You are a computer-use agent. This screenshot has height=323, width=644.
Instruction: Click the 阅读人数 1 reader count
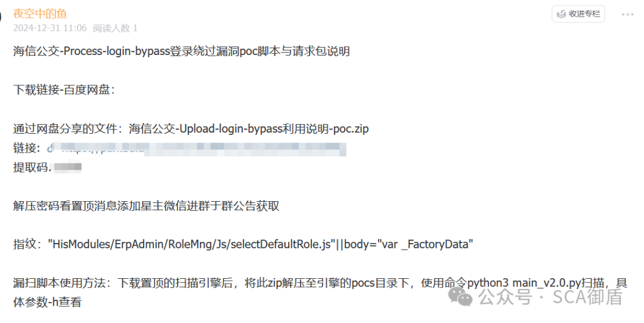pyautogui.click(x=115, y=28)
